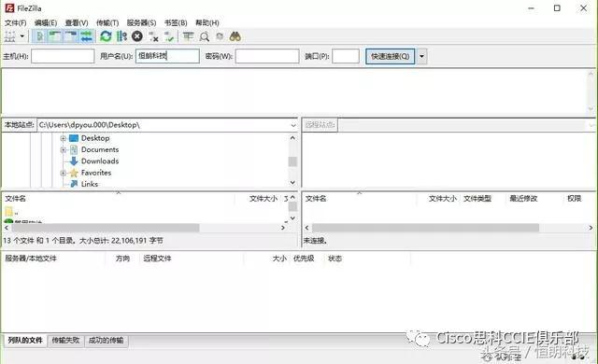Open quick connect history dropdown arrow

421,56
